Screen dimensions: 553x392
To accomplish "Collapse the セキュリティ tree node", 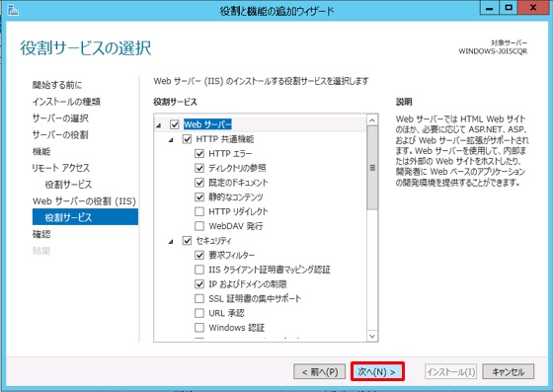I will click(171, 242).
